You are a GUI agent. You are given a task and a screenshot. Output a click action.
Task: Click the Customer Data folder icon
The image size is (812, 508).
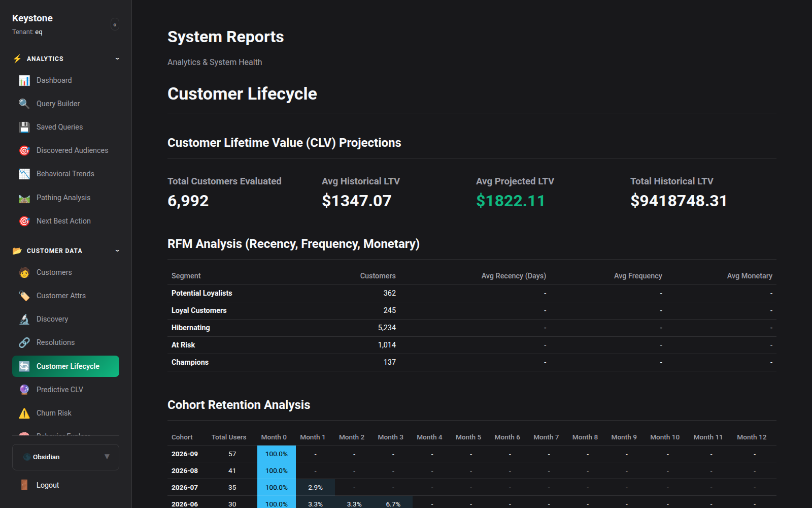[x=17, y=251]
